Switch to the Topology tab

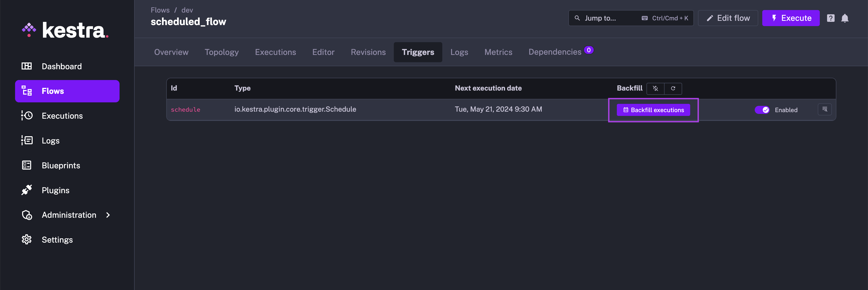(x=221, y=52)
